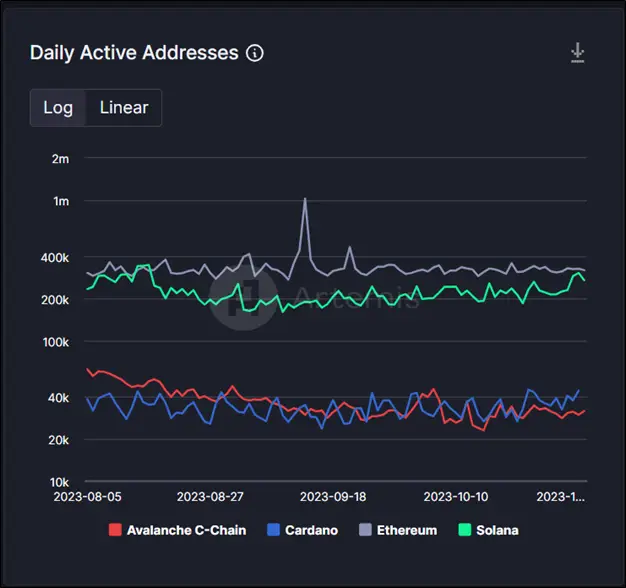626x588 pixels.
Task: Switch the chart scale to Linear
Action: coord(124,108)
